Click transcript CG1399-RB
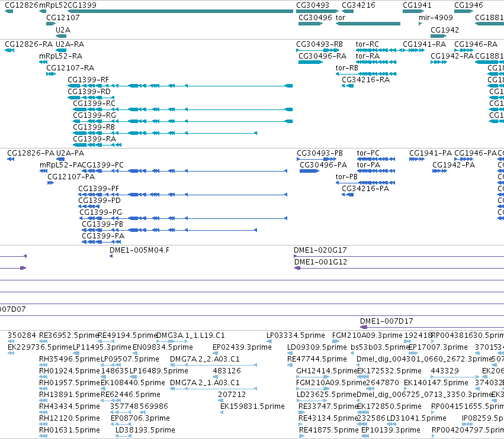 point(165,133)
